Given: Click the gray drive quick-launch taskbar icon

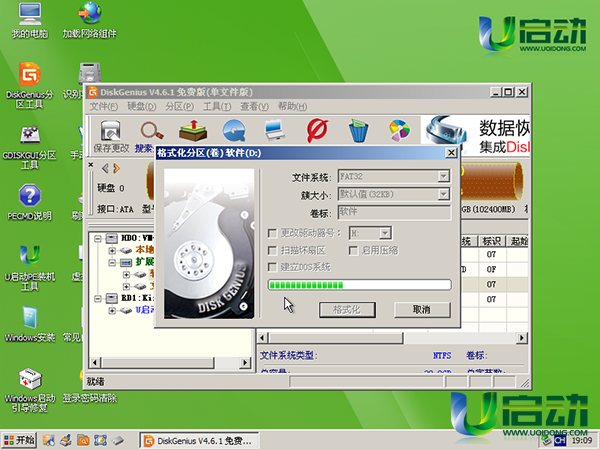Looking at the screenshot, I should point(118,440).
